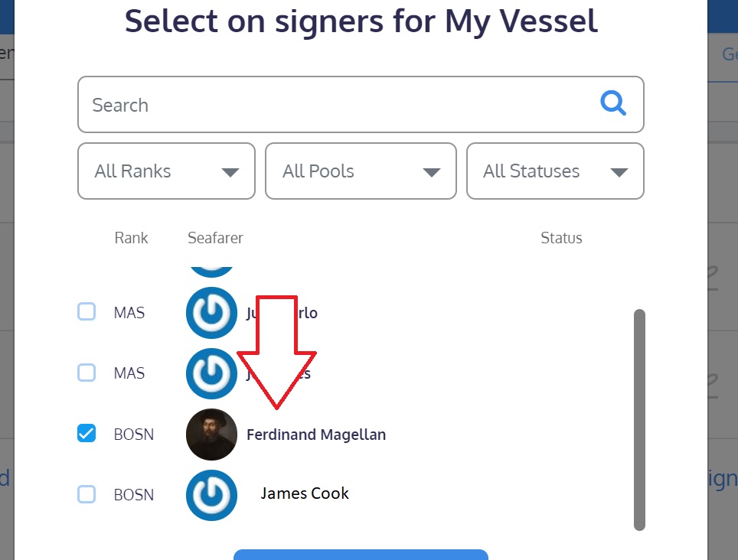This screenshot has width=738, height=560.
Task: Tick the second MAS seafarer checkbox
Action: point(87,373)
